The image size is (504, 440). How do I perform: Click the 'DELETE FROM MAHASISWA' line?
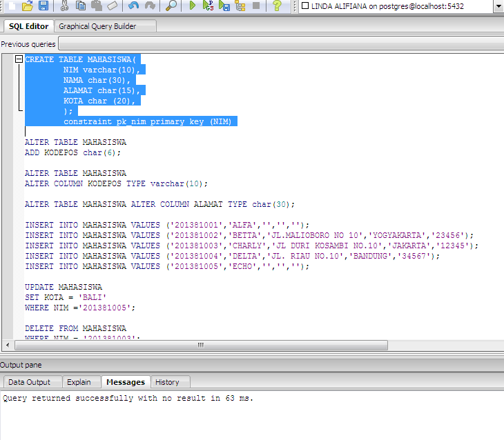click(75, 328)
